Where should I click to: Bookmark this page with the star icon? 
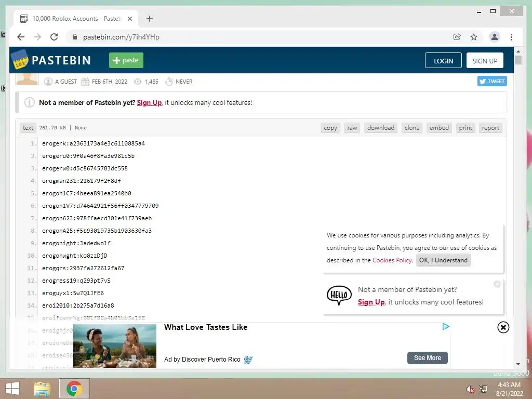tap(474, 37)
